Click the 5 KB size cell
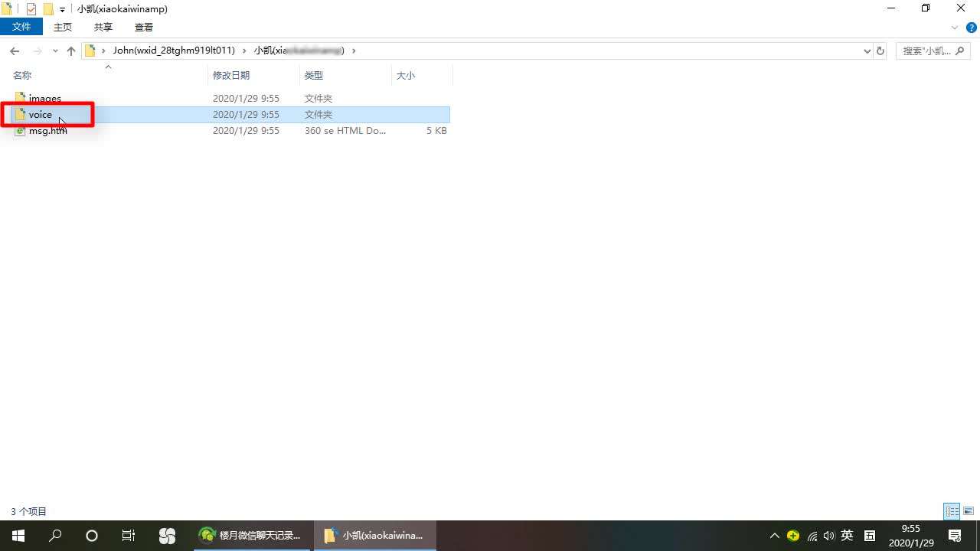The height and width of the screenshot is (551, 980). point(436,131)
